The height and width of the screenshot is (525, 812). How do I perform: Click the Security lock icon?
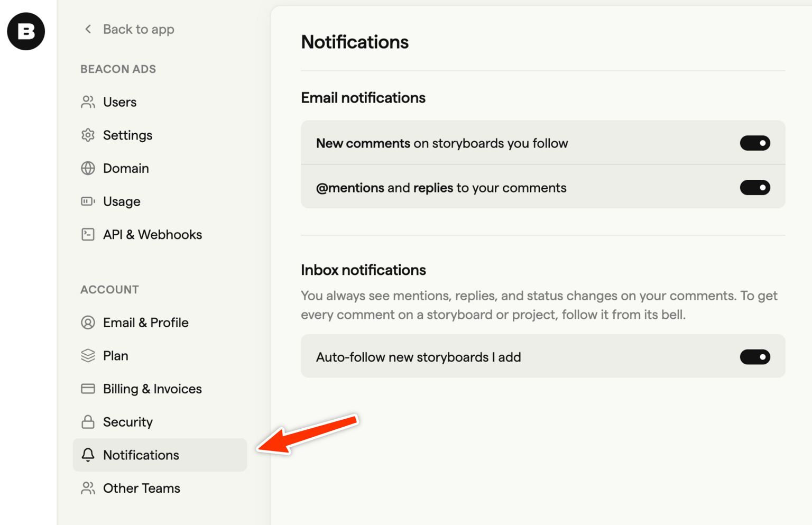pyautogui.click(x=88, y=422)
